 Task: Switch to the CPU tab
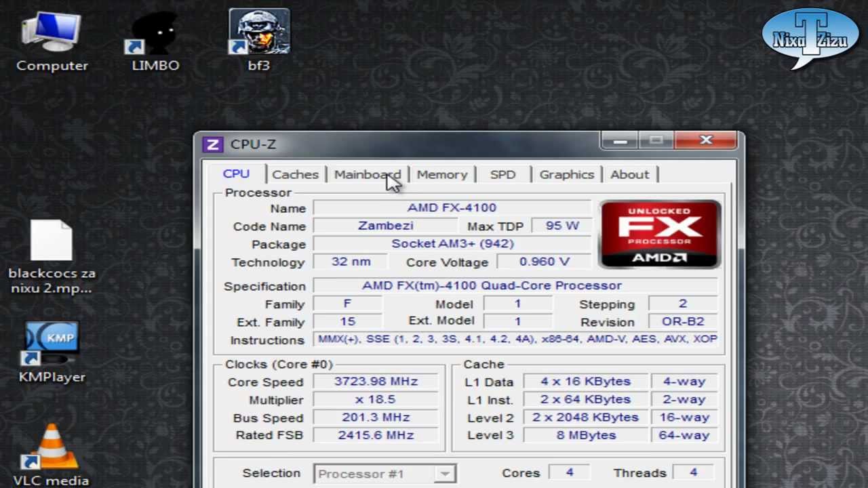(236, 174)
